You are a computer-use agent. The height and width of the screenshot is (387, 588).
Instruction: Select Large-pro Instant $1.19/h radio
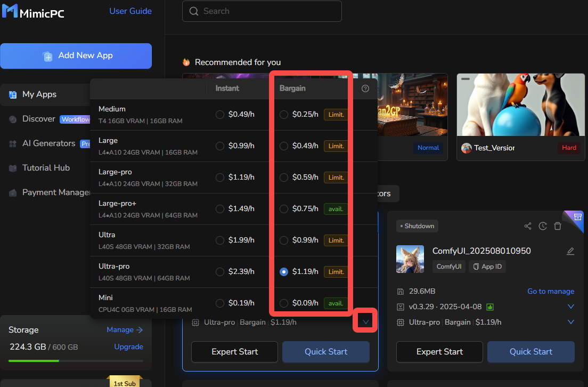[x=220, y=178]
